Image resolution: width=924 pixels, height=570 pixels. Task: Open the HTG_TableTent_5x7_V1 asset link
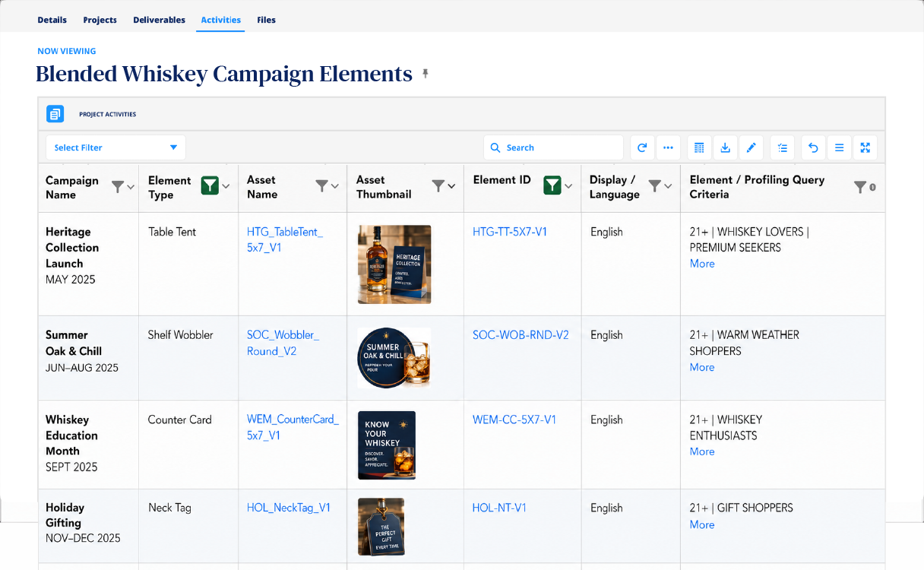285,239
